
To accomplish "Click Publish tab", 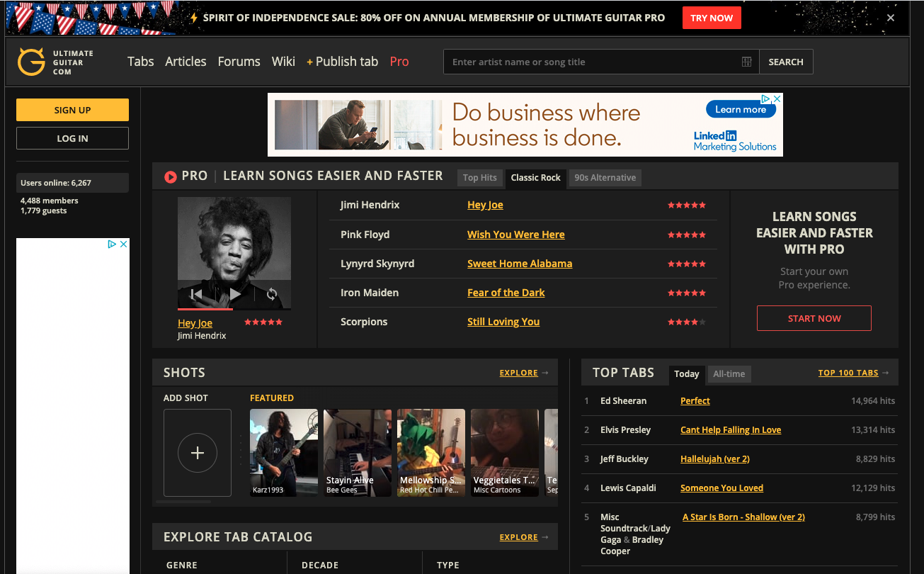I will 343,62.
